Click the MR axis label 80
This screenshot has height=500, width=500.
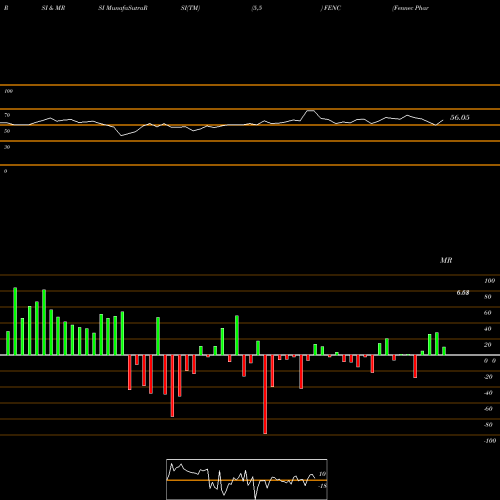[488, 297]
